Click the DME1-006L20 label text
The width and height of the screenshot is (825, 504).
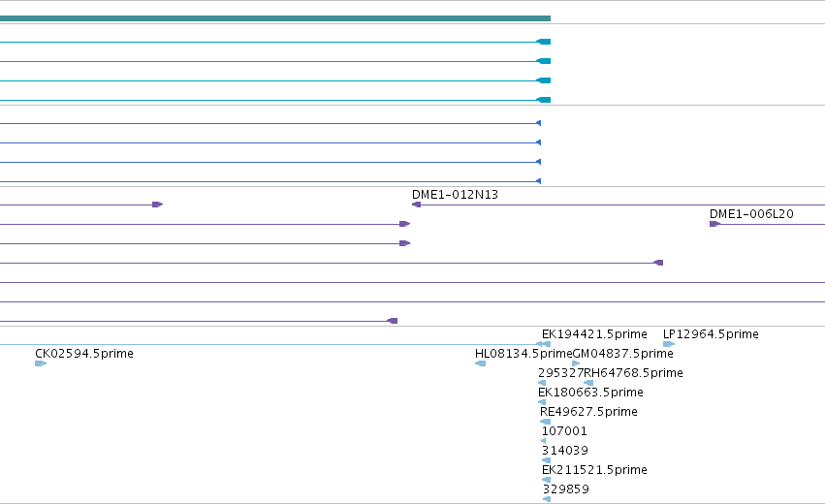751,214
